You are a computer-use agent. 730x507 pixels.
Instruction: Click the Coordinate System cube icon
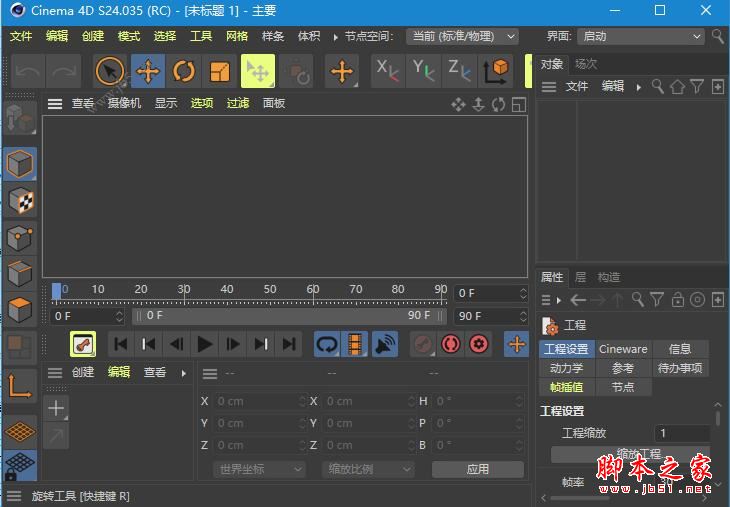click(497, 70)
